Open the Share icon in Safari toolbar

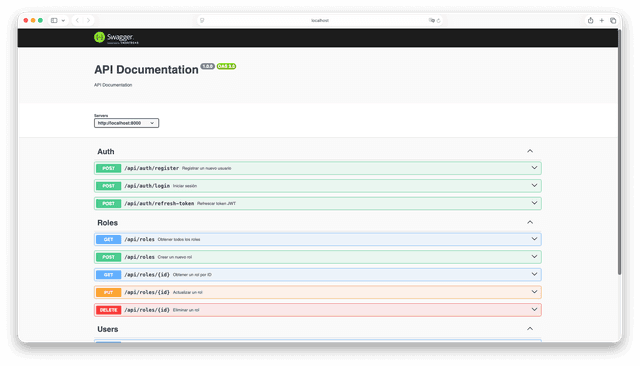[590, 20]
